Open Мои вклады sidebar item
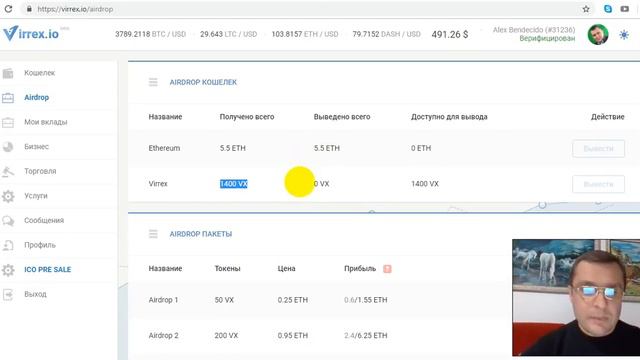Screen dimensions: 640x360 [46, 122]
